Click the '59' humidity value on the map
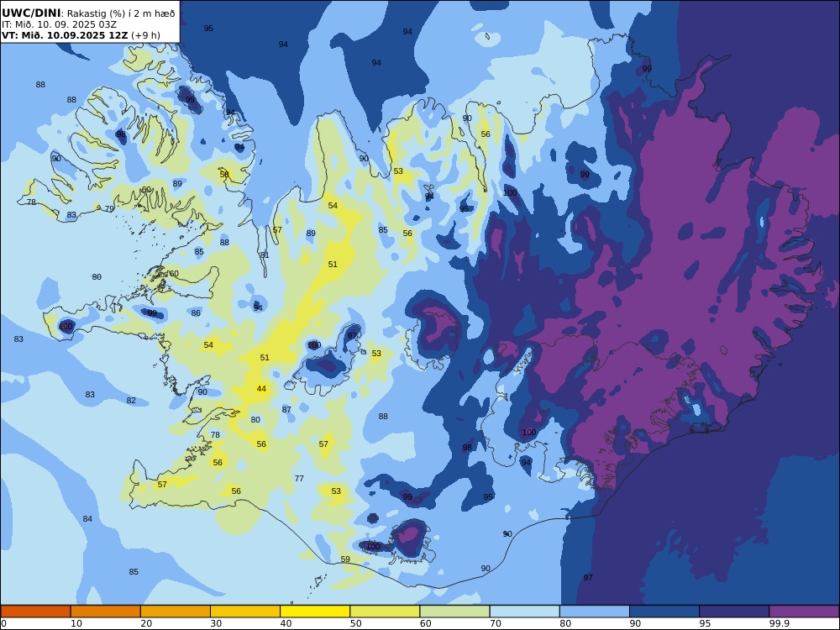This screenshot has height=630, width=840. coord(345,559)
